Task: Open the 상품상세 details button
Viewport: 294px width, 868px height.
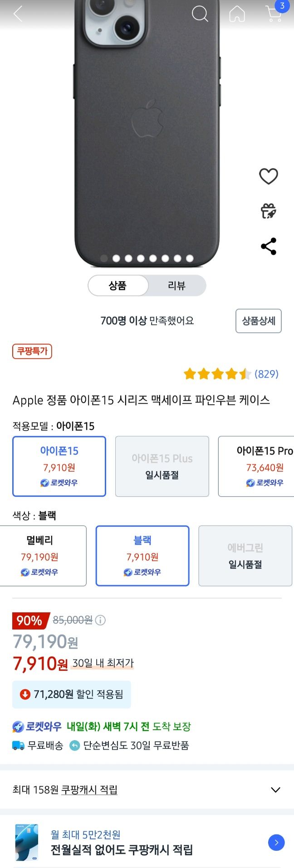Action: 259,321
